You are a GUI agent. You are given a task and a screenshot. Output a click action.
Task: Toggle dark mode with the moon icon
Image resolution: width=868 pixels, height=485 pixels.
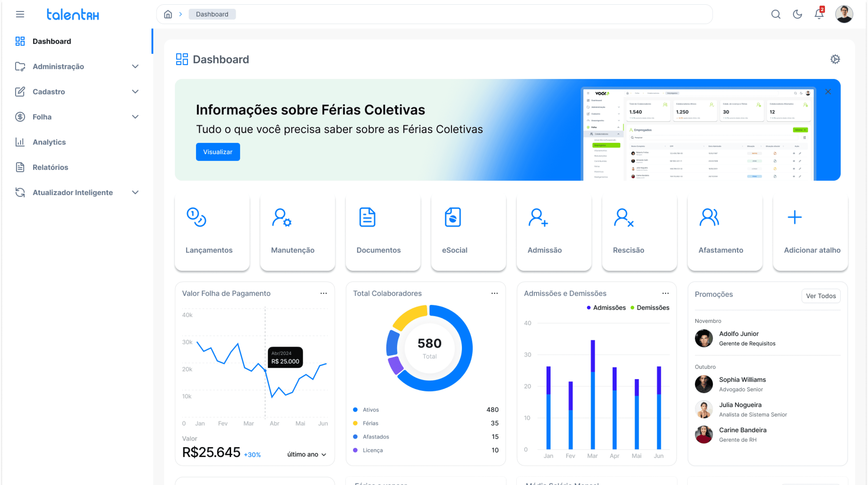(x=797, y=14)
